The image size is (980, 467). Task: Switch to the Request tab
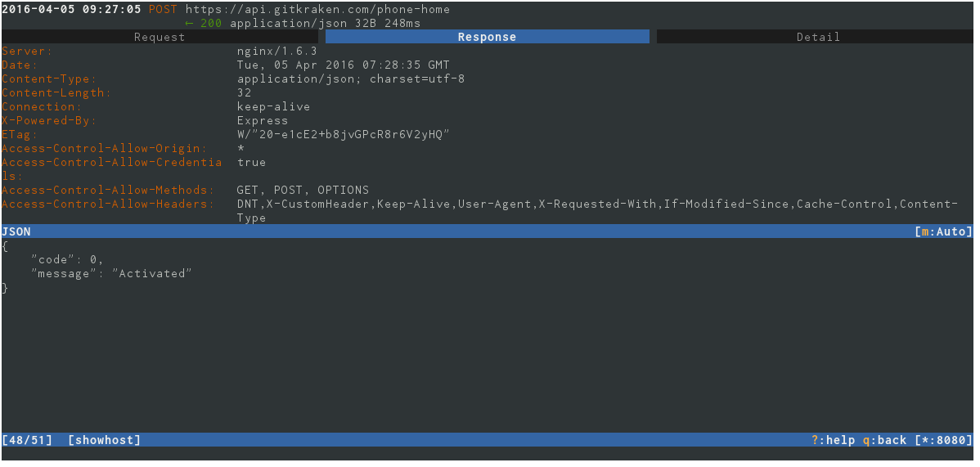[x=160, y=37]
